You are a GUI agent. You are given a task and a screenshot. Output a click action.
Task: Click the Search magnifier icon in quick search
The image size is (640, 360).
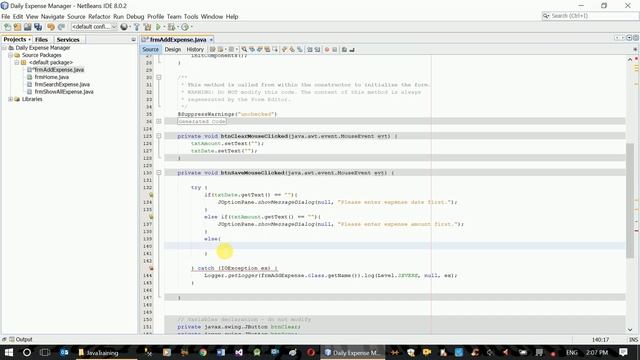pyautogui.click(x=546, y=16)
